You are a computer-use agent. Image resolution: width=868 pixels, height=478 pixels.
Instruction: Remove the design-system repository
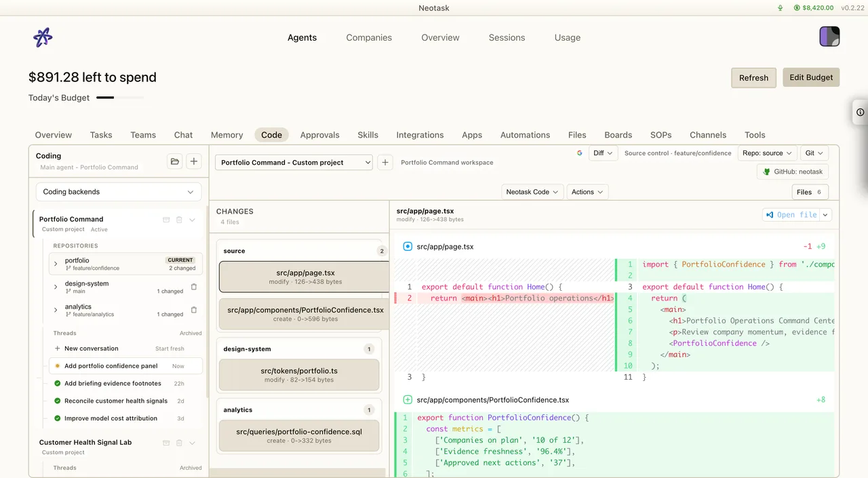194,287
